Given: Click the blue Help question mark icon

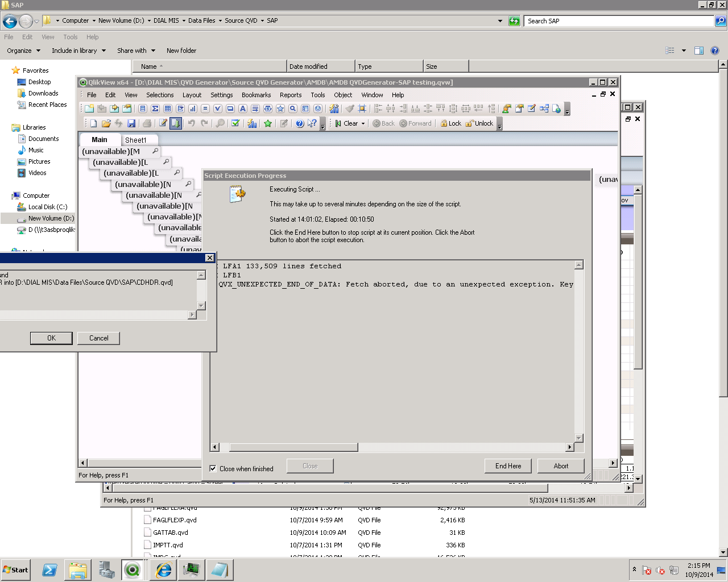Looking at the screenshot, I should (x=300, y=123).
